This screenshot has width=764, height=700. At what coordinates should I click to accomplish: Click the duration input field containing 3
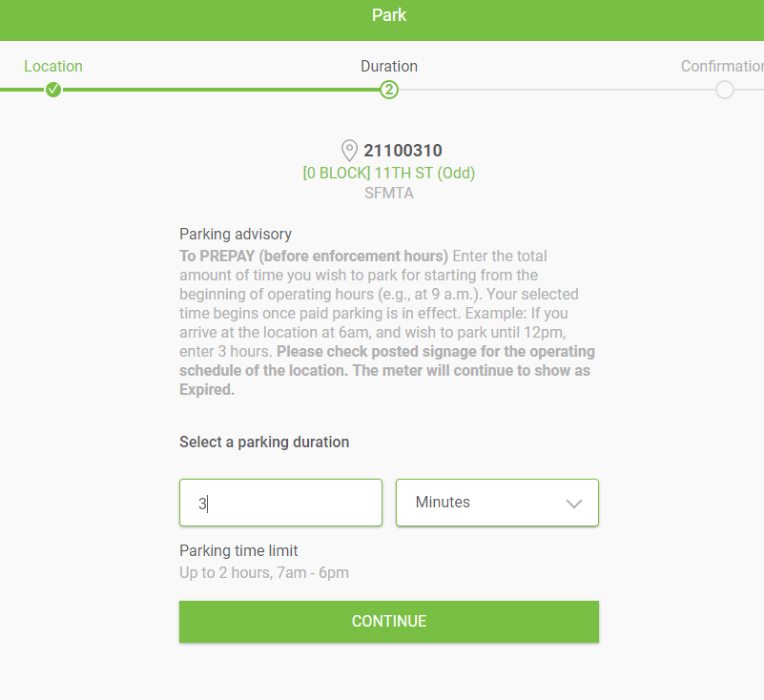[280, 503]
